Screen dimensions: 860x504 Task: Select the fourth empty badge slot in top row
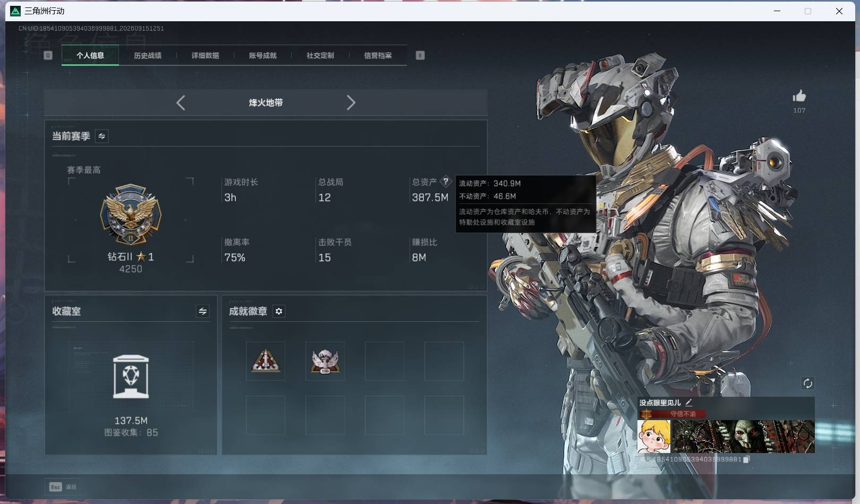pos(444,361)
